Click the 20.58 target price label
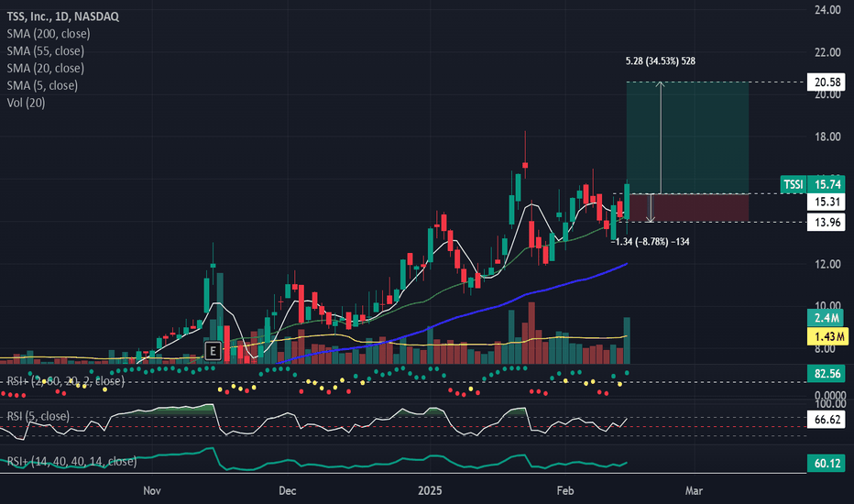The image size is (854, 504). coord(827,82)
